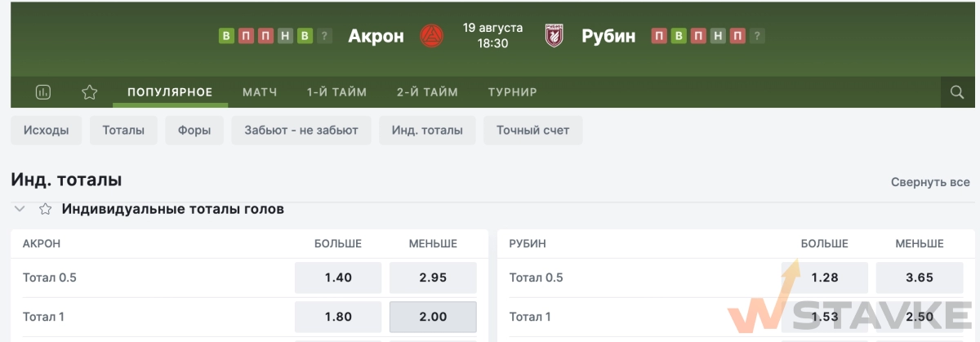The height and width of the screenshot is (342, 980).
Task: Click question mark badge next to Rubin form
Action: point(757,36)
